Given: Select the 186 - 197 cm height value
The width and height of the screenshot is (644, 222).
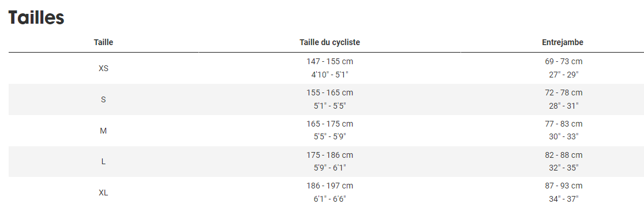Looking at the screenshot, I should [330, 186].
